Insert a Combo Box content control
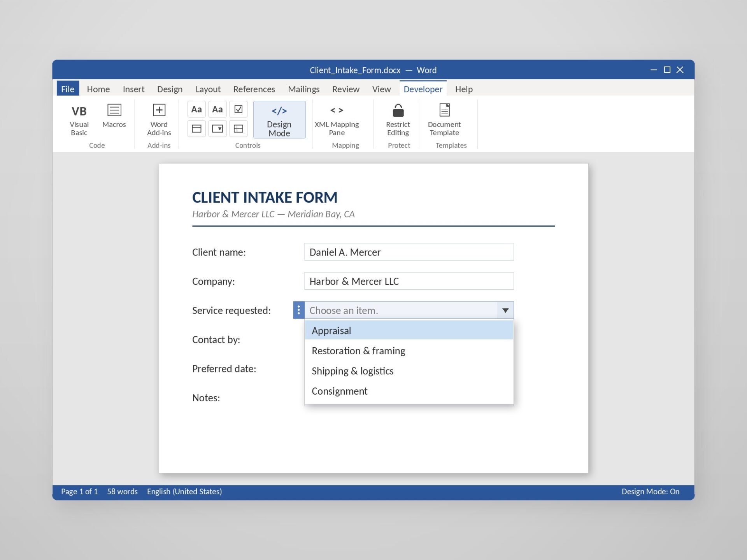 coord(196,129)
